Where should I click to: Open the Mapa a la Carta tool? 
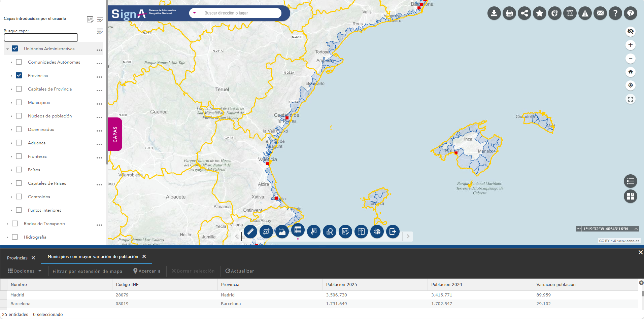570,13
